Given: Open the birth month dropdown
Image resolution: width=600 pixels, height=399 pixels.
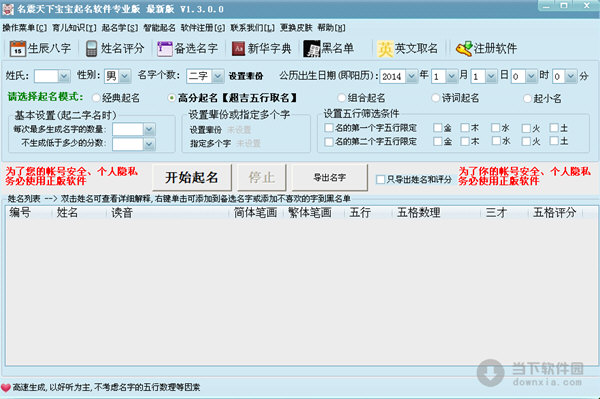Looking at the screenshot, I should [x=452, y=76].
